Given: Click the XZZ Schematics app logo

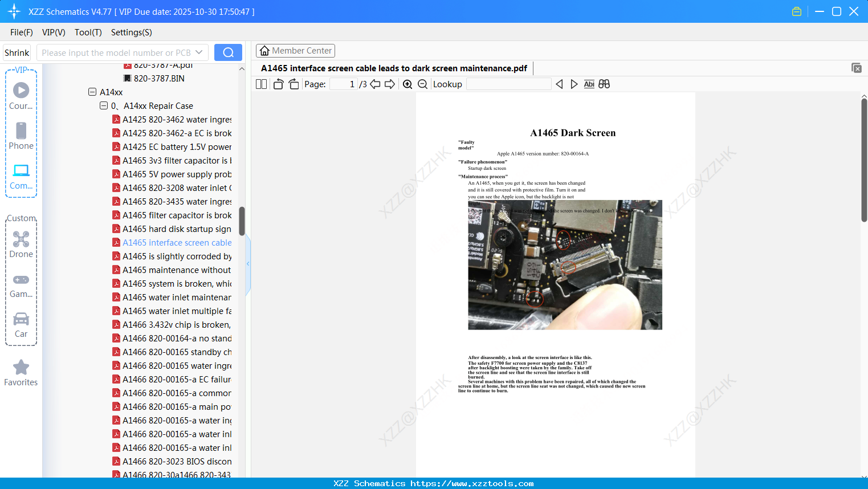Looking at the screenshot, I should pos(14,11).
